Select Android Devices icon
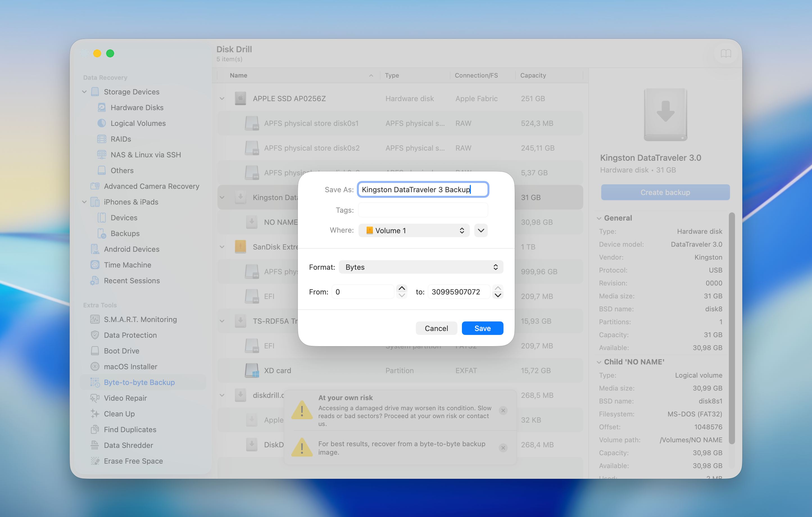The image size is (812, 517). coord(95,249)
